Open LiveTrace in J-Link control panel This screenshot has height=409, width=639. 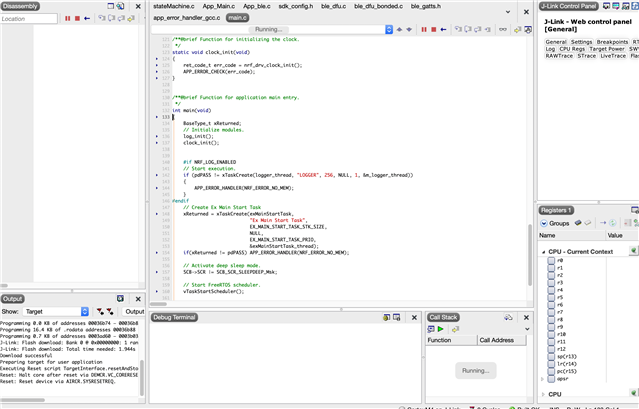[x=613, y=56]
